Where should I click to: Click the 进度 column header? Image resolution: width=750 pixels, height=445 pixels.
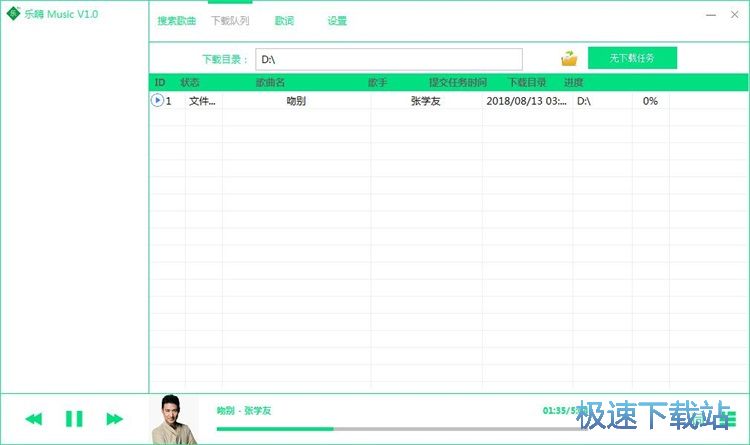tap(574, 82)
